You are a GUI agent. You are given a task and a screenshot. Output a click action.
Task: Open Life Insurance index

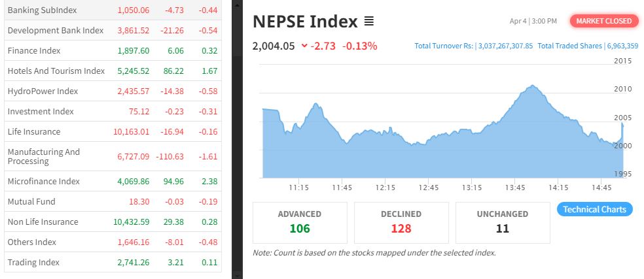(x=34, y=132)
